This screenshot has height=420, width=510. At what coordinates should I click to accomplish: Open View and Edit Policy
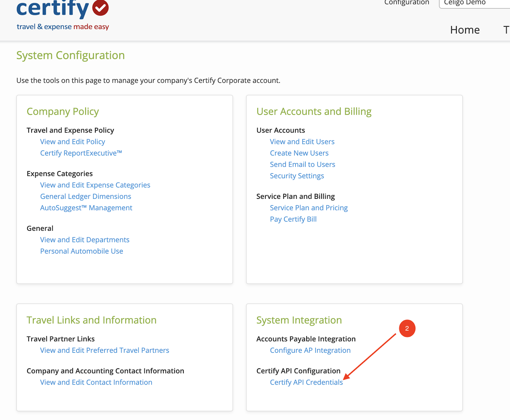pyautogui.click(x=73, y=142)
